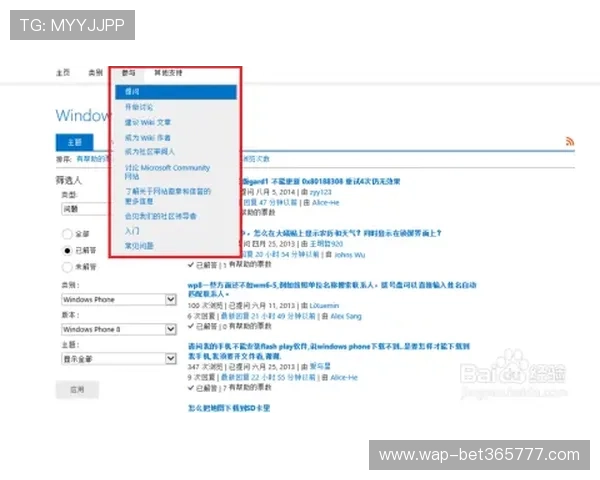The image size is (600, 480).
Task: Open thread about 大磁贴 and 天气
Action: point(342,233)
